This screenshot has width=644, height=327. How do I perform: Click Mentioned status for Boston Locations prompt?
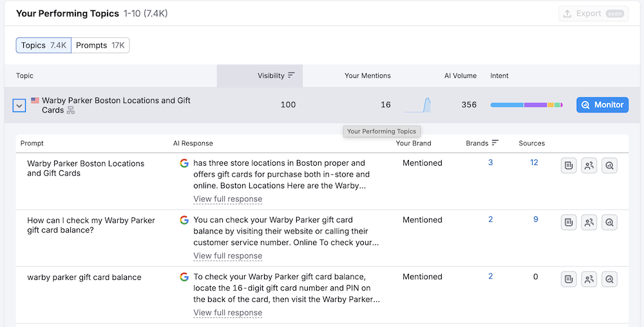[x=422, y=163]
